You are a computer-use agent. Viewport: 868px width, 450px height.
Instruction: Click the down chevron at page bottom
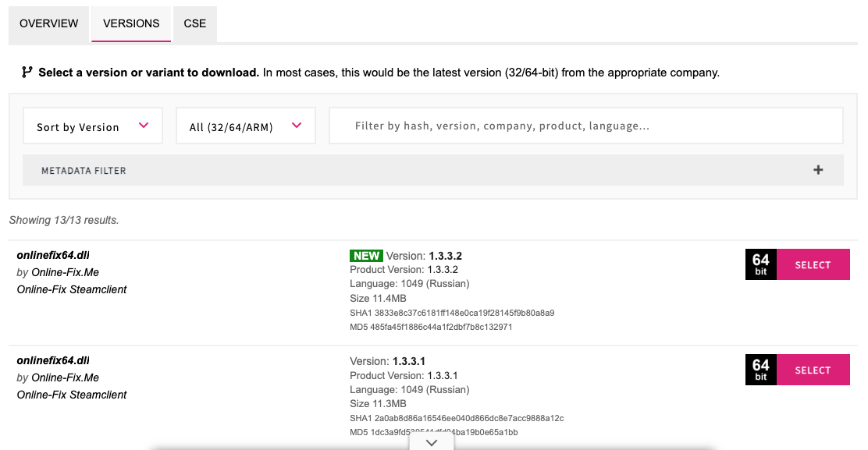coord(432,442)
